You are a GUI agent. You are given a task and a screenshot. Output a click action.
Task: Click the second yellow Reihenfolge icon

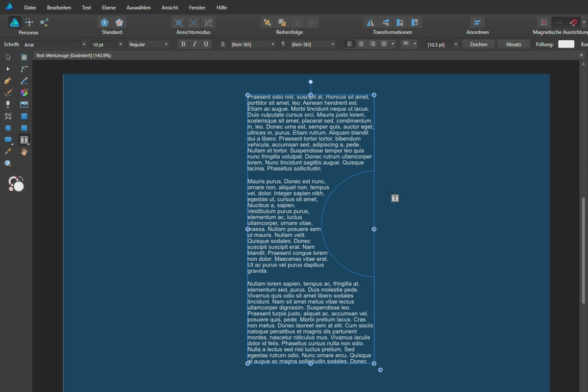[x=282, y=23]
